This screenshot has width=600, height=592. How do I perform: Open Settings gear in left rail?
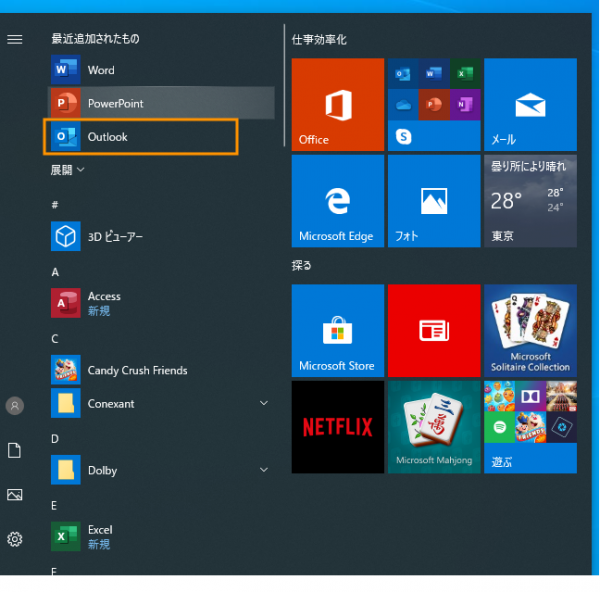[15, 539]
